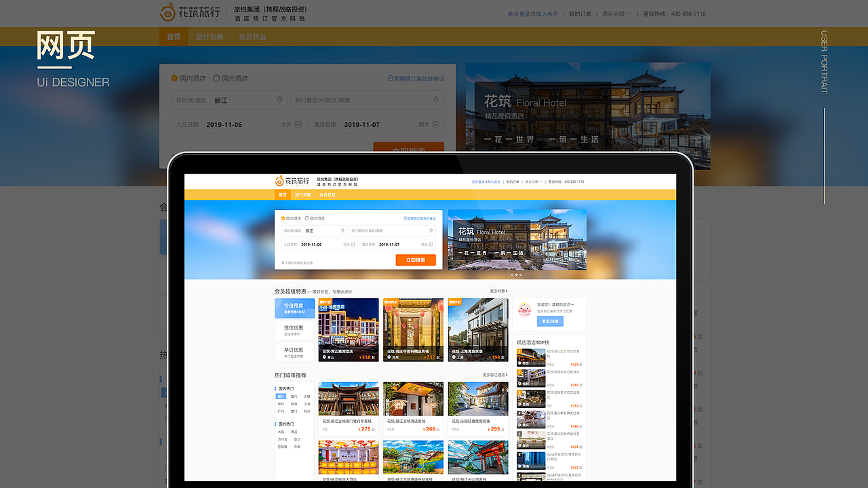Click 上海 location pin on third deal card
The width and height of the screenshot is (868, 488).
[454, 357]
